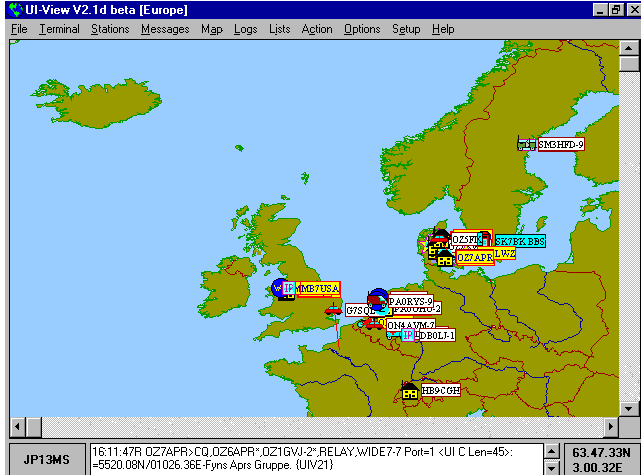
Task: Click the OZ7APR packet line in monitor pane
Action: [302, 452]
